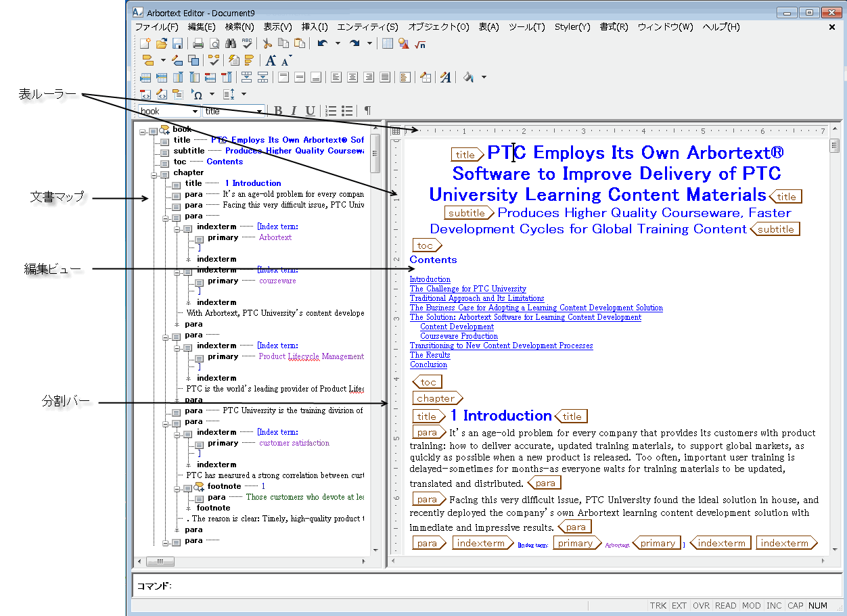Click the paint bucket shading icon
Screen dimensions: 847x616
pos(468,77)
